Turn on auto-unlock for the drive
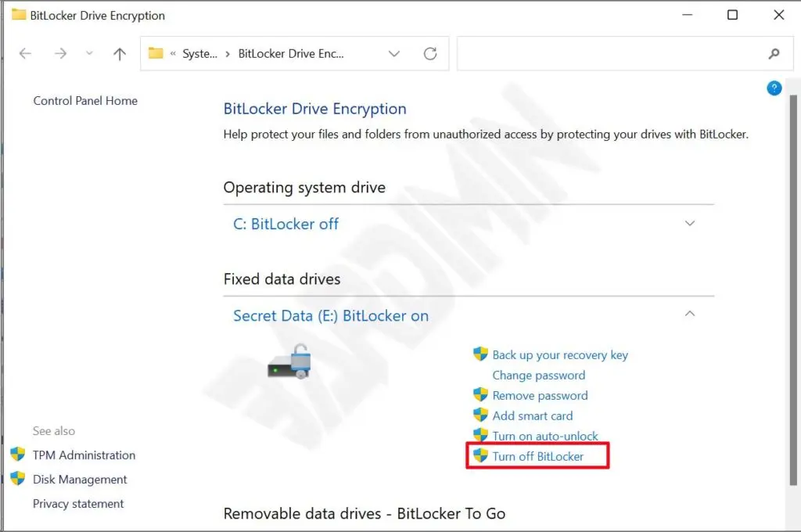This screenshot has width=801, height=532. click(x=545, y=436)
